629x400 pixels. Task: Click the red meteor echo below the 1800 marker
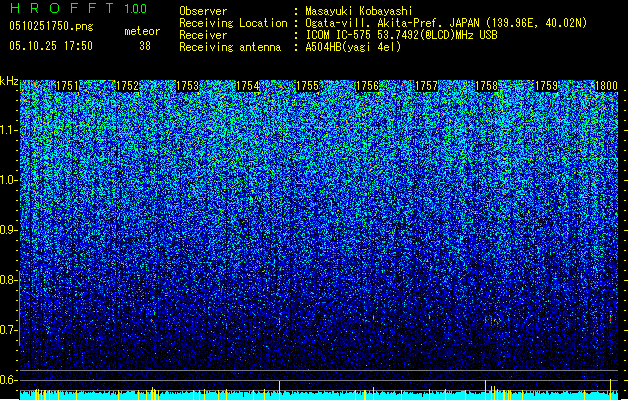[x=611, y=319]
